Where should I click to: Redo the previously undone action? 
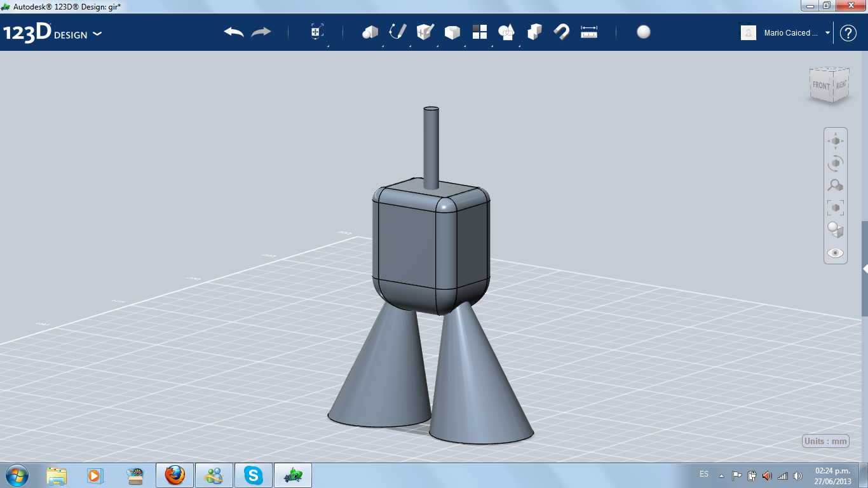[x=261, y=32]
